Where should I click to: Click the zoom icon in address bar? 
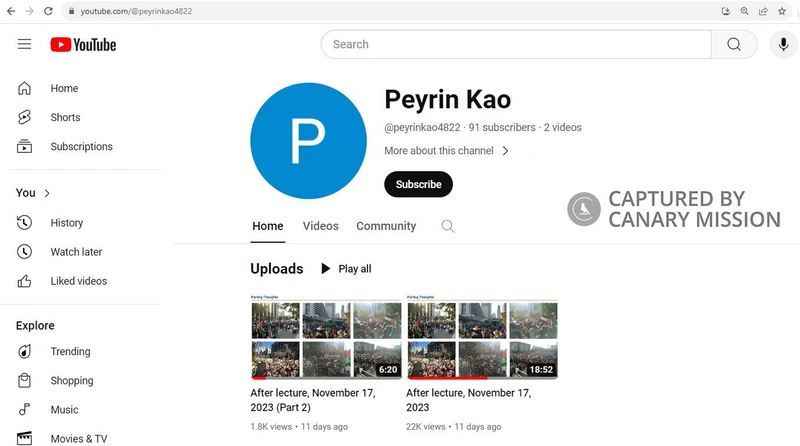coord(744,11)
